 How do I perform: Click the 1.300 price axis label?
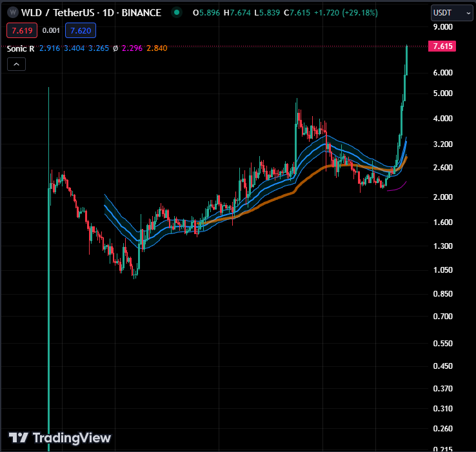[x=443, y=246]
